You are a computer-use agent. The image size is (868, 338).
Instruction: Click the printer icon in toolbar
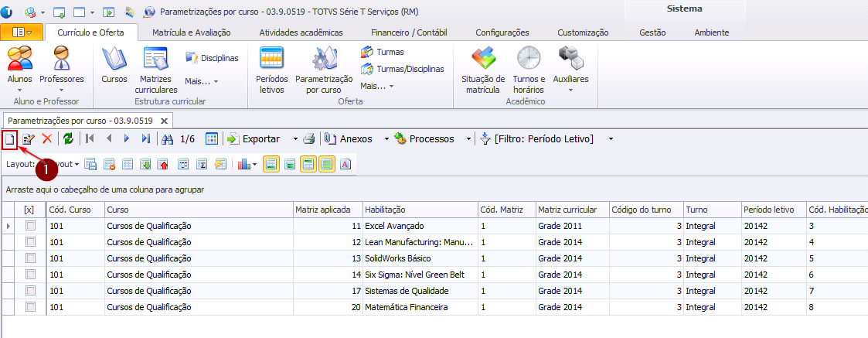308,139
